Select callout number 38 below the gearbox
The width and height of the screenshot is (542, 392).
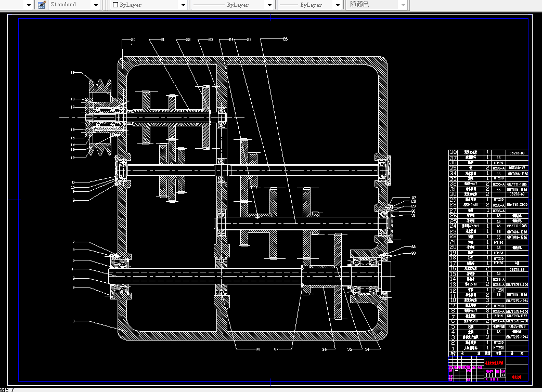tap(258, 349)
